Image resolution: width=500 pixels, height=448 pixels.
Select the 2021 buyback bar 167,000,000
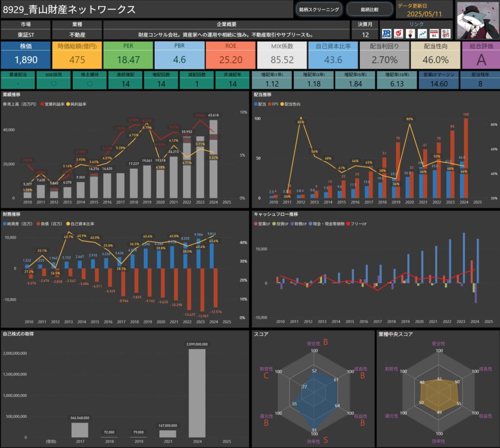click(168, 434)
